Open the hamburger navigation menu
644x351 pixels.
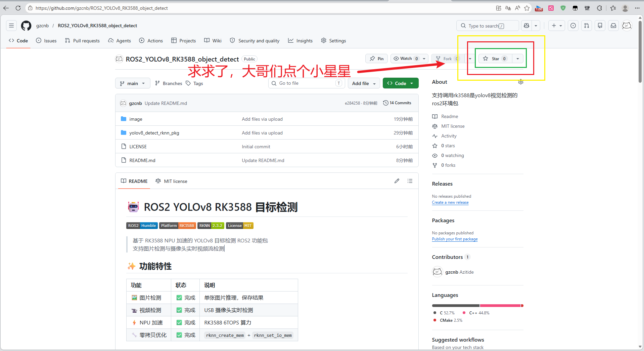click(x=11, y=26)
